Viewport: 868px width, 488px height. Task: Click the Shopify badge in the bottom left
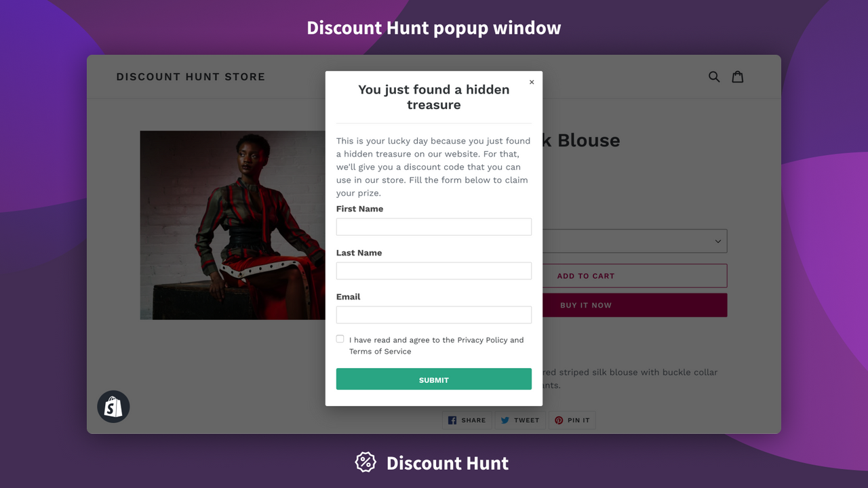113,406
